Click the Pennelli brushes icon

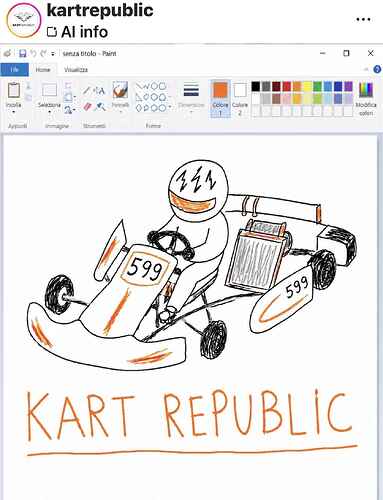tap(120, 90)
